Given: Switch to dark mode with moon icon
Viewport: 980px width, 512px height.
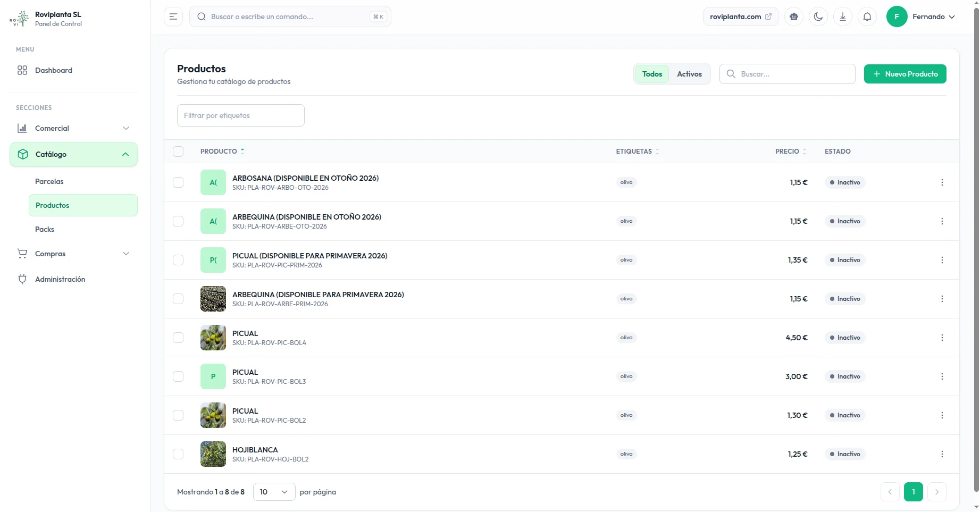Looking at the screenshot, I should point(818,16).
